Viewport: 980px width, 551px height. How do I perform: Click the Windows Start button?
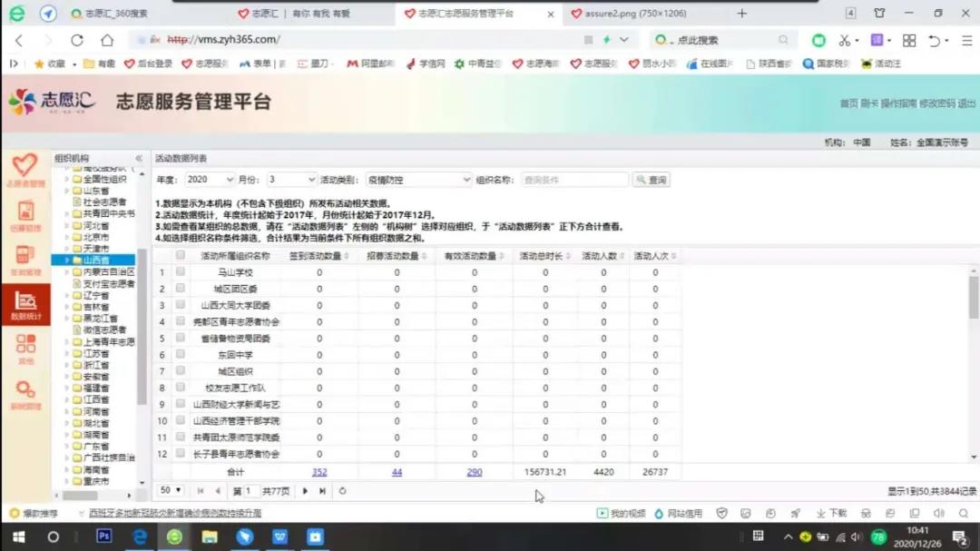[x=18, y=536]
